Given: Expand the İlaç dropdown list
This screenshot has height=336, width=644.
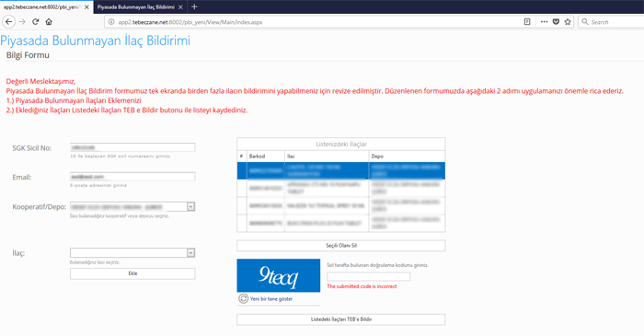Looking at the screenshot, I should point(190,252).
